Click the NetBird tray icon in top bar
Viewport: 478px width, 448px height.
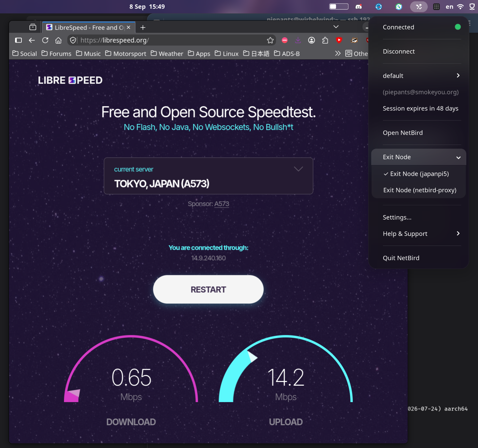click(419, 7)
